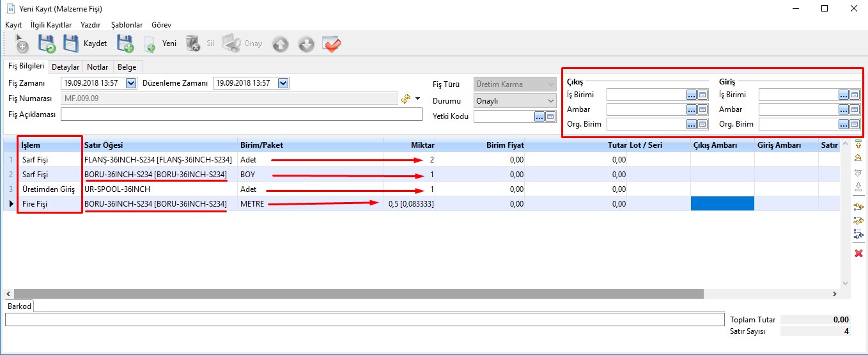Switch to the Detaylar tab
Viewport: 868px width, 355px height.
tap(65, 67)
